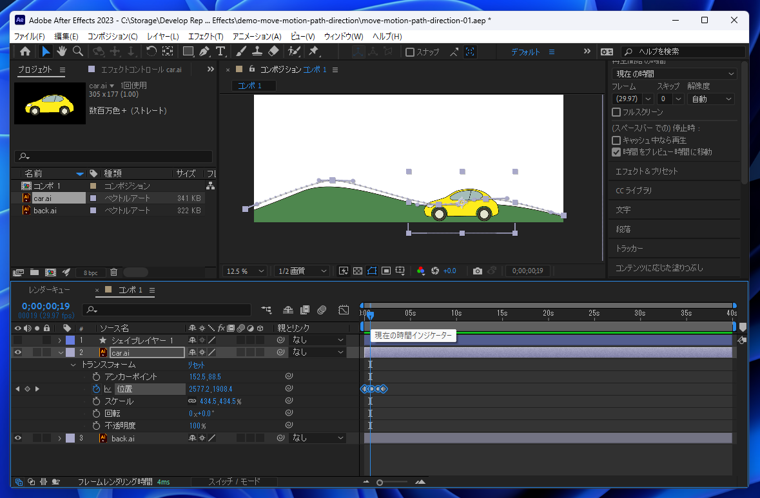The width and height of the screenshot is (760, 498).
Task: Click the label color swatch of car.ai layer
Action: point(70,353)
